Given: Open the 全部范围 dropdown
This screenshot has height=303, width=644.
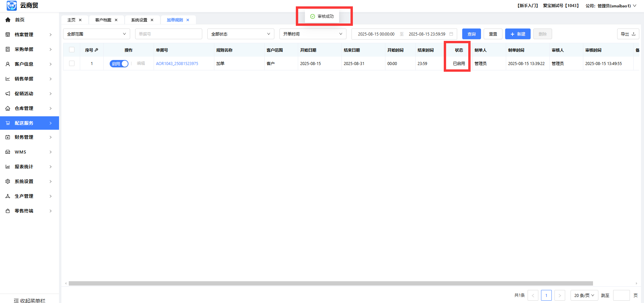Looking at the screenshot, I should pyautogui.click(x=96, y=34).
